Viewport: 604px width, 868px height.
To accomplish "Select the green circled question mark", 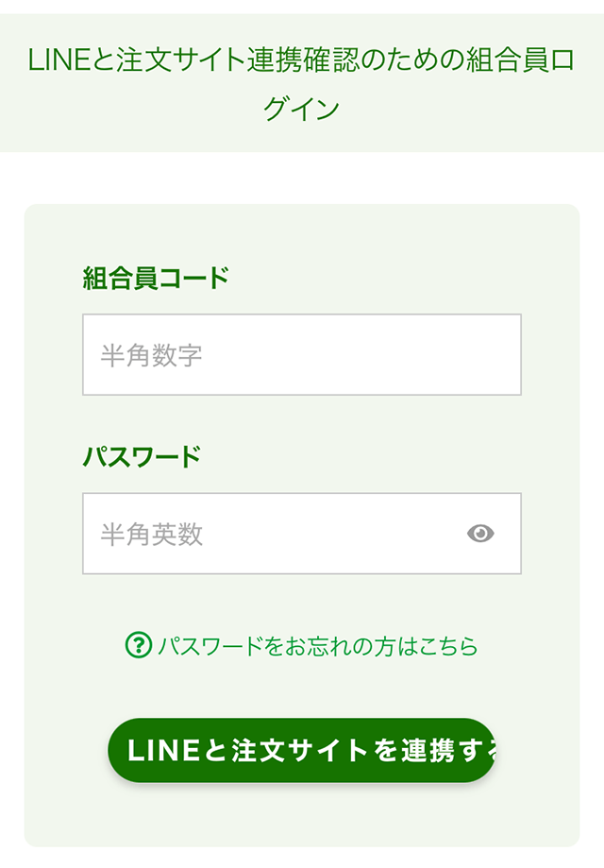I will coord(139,645).
